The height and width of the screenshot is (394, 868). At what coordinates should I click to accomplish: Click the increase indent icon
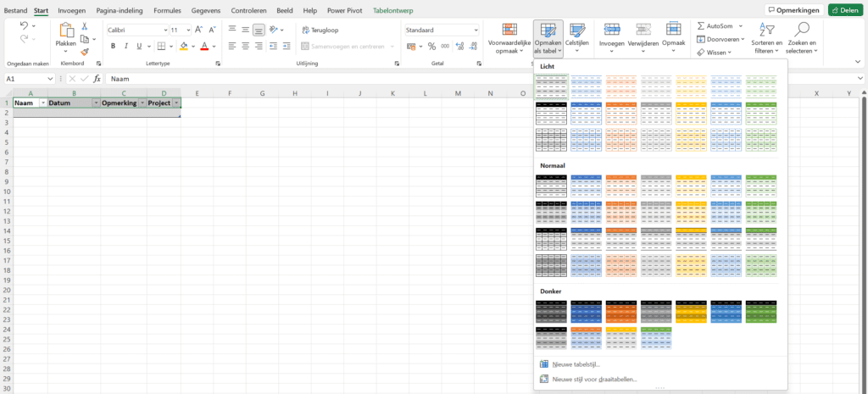(287, 46)
